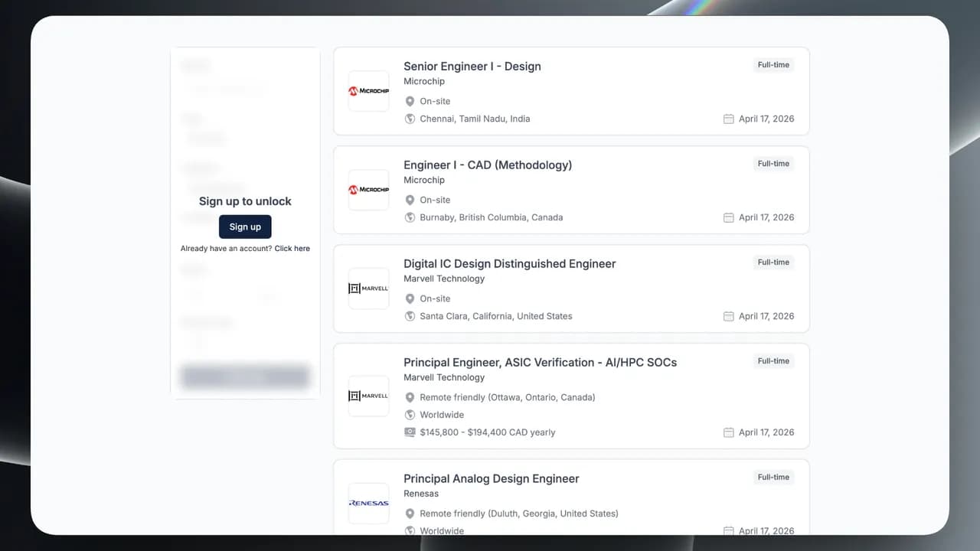Click 'Burnaby, British Columbia, Canada' location text

click(x=492, y=217)
